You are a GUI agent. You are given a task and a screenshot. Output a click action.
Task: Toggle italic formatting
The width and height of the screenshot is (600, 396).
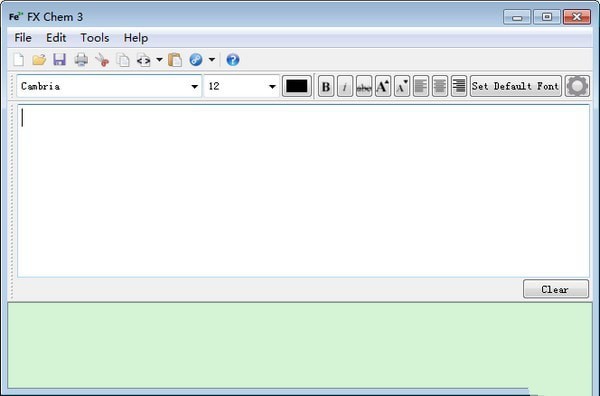click(x=345, y=86)
